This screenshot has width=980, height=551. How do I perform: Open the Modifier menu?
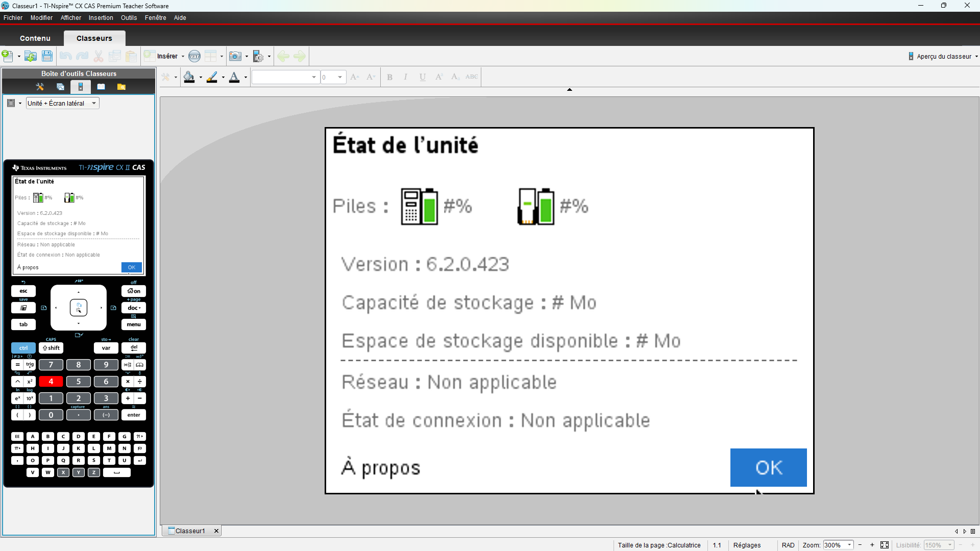tap(41, 18)
